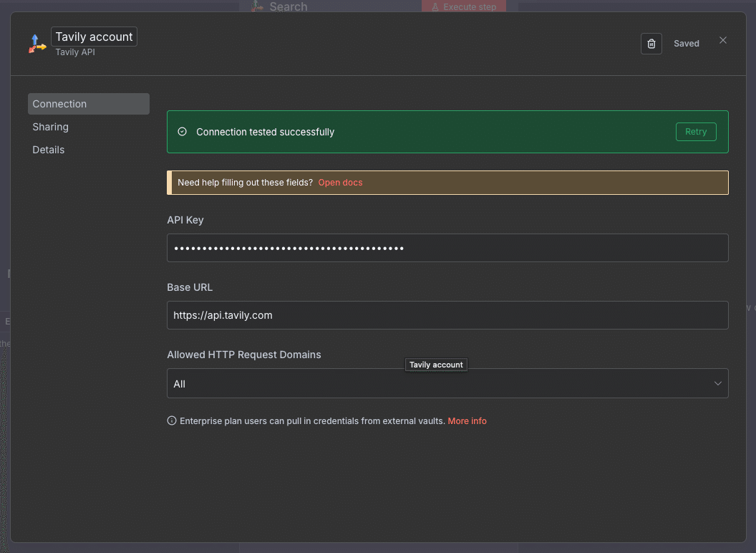Click the Tavily API subtitle text
756x553 pixels.
point(75,52)
